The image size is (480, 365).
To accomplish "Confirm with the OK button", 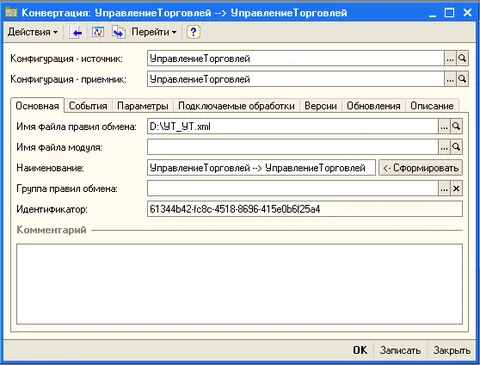I will (x=360, y=350).
